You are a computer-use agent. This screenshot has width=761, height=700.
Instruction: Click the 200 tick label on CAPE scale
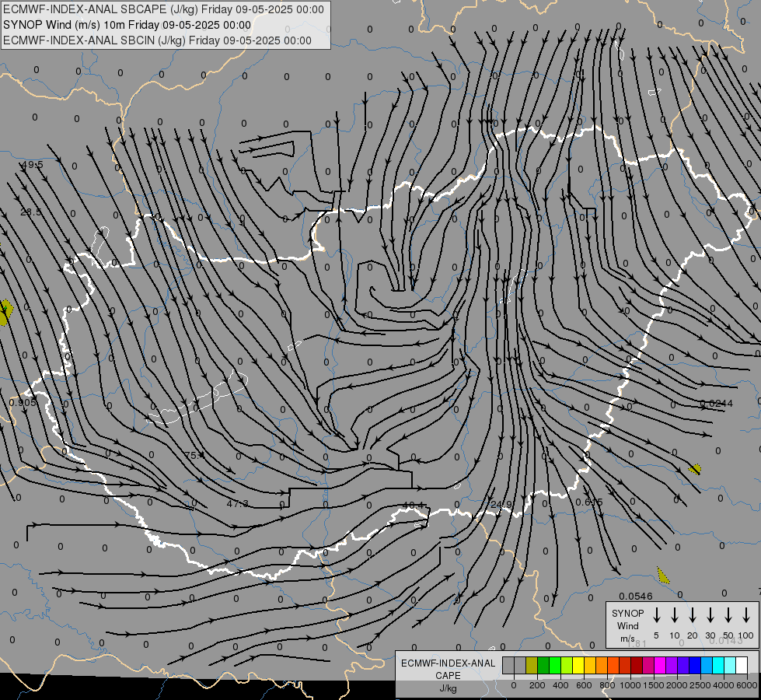point(537,685)
